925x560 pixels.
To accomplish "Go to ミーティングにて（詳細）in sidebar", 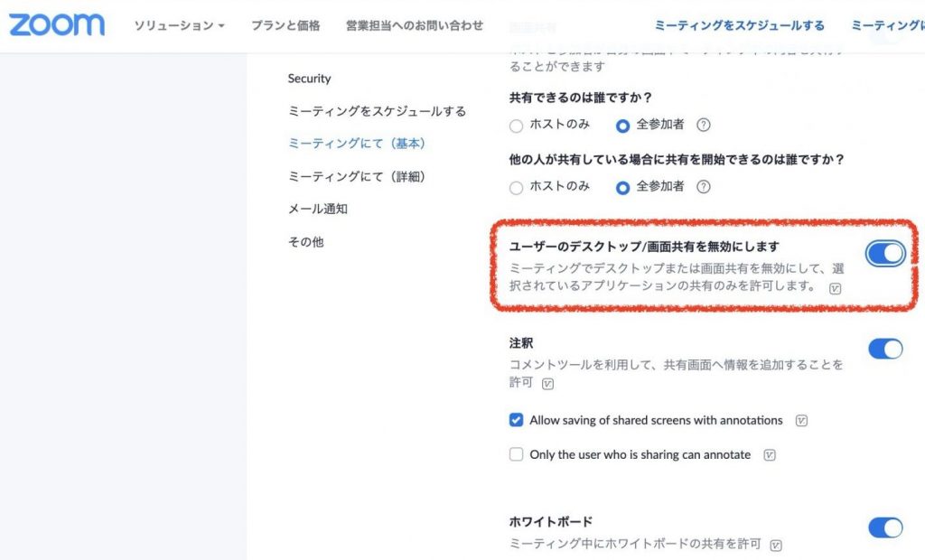I will (356, 176).
